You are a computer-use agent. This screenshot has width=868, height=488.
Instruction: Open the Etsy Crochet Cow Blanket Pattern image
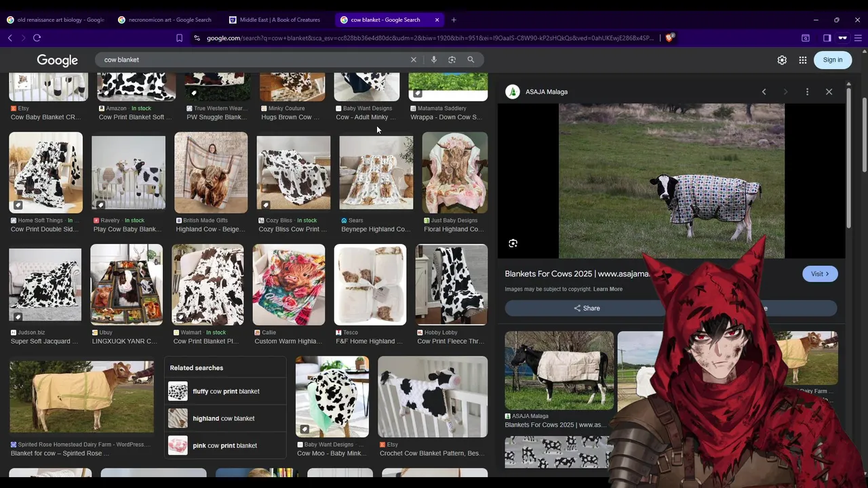click(433, 396)
